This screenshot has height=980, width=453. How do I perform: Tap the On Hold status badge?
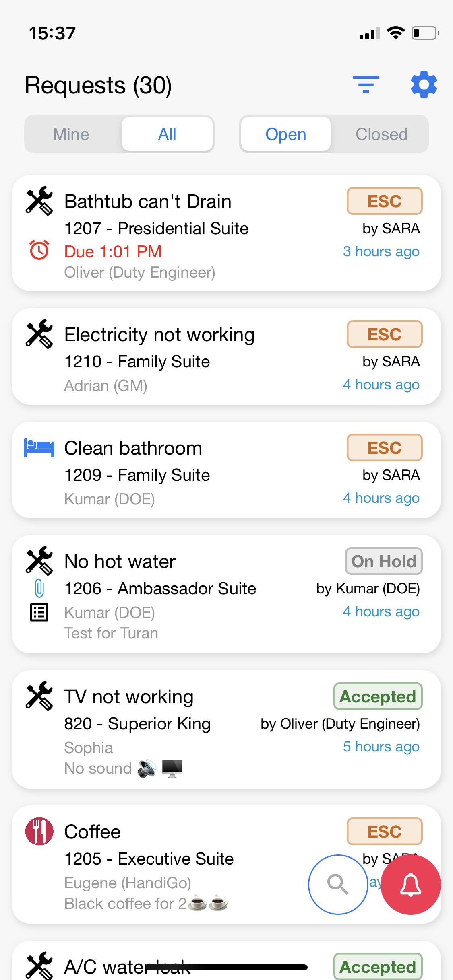pyautogui.click(x=383, y=561)
